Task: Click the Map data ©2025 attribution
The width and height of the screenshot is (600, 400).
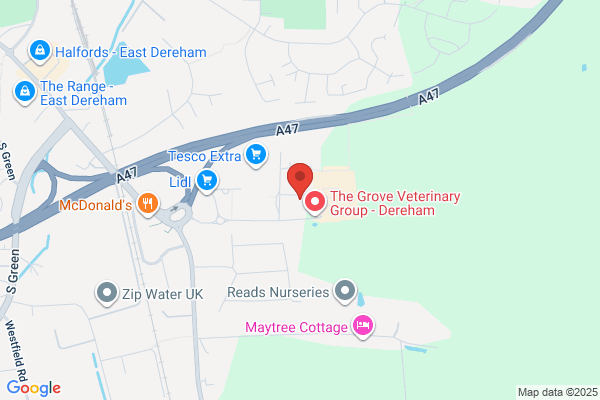Action: 558,392
